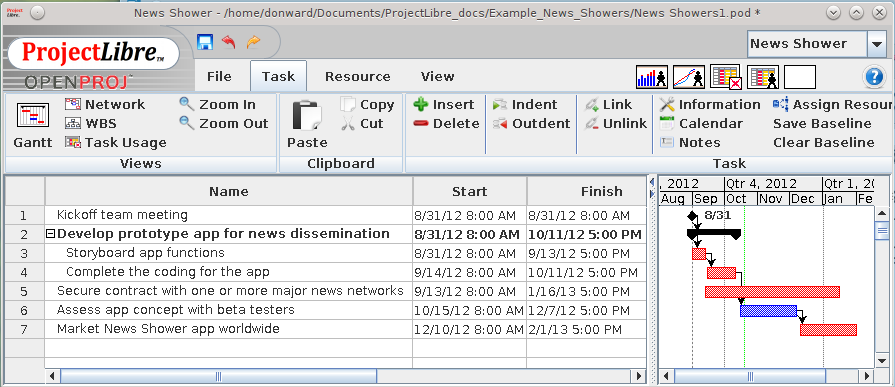Open task Notes
895x387 pixels.
click(690, 143)
